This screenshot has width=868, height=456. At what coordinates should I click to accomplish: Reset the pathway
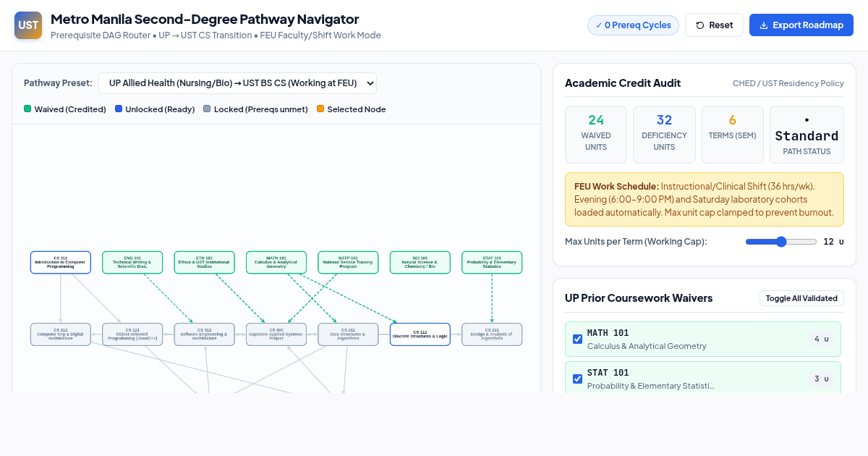[x=714, y=25]
